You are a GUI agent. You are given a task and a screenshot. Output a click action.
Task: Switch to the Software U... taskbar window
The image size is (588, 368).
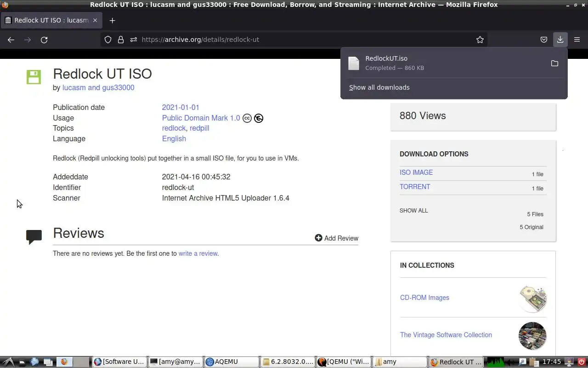click(119, 362)
